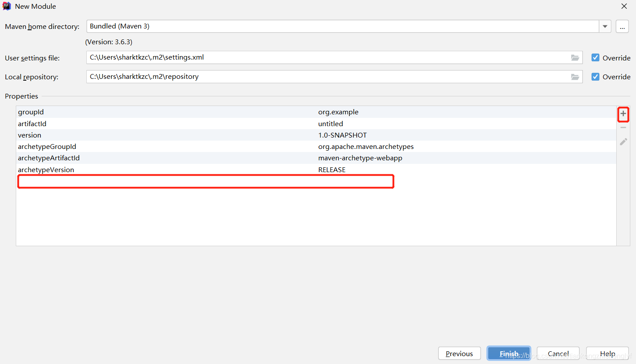636x364 pixels.
Task: Select the version property row
Action: tap(316, 135)
